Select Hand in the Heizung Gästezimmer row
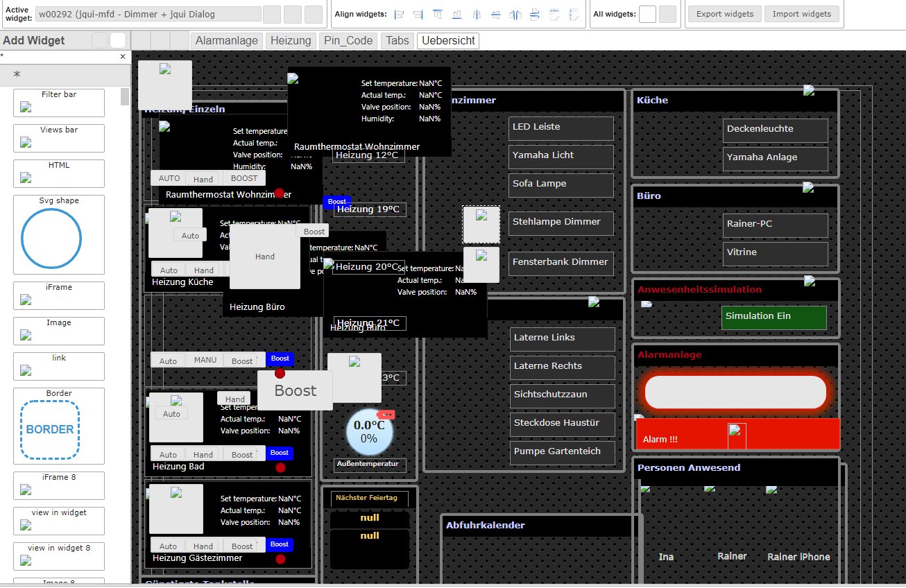The image size is (906, 588). tap(203, 546)
